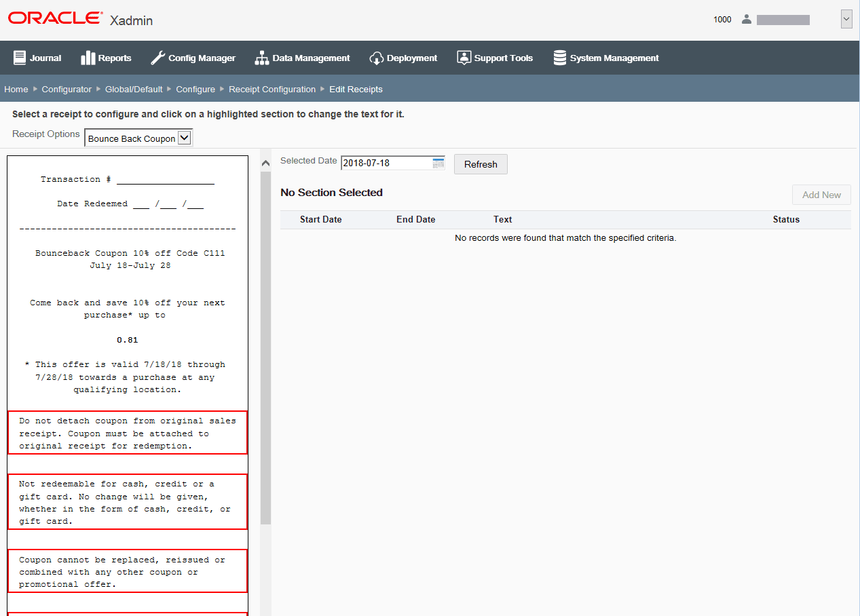Image resolution: width=860 pixels, height=616 pixels.
Task: Click the scrollbar up arrow beside the receipt preview
Action: coord(265,162)
